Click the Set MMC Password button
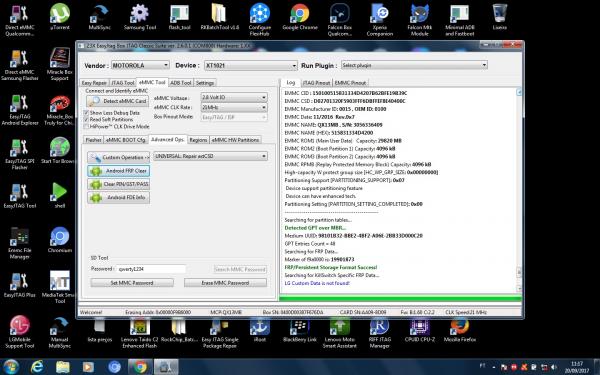Viewport: 600px width, 375px height. 132,283
